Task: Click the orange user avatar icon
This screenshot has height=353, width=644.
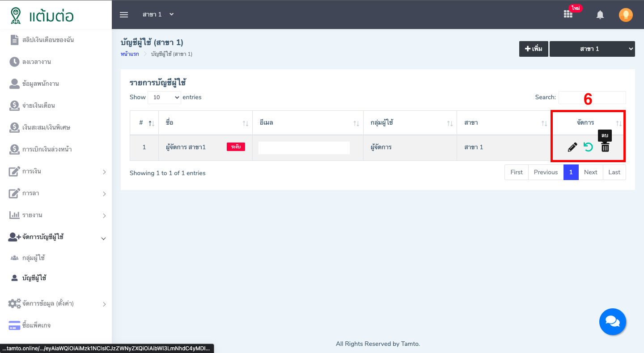Action: pos(626,15)
